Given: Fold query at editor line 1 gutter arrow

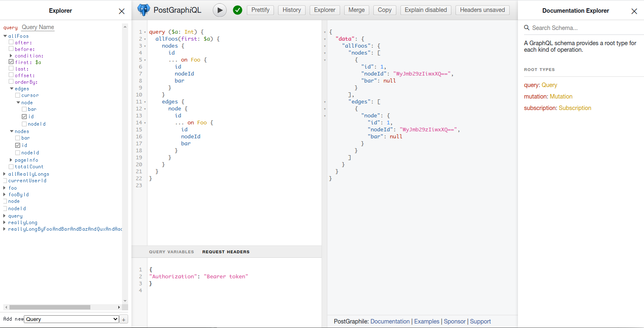Looking at the screenshot, I should point(145,32).
